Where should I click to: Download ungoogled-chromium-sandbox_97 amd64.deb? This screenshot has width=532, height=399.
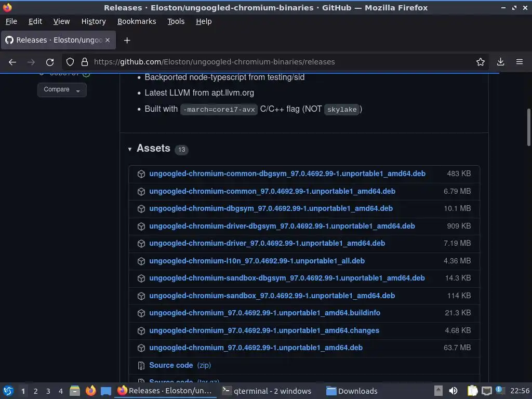pos(272,296)
